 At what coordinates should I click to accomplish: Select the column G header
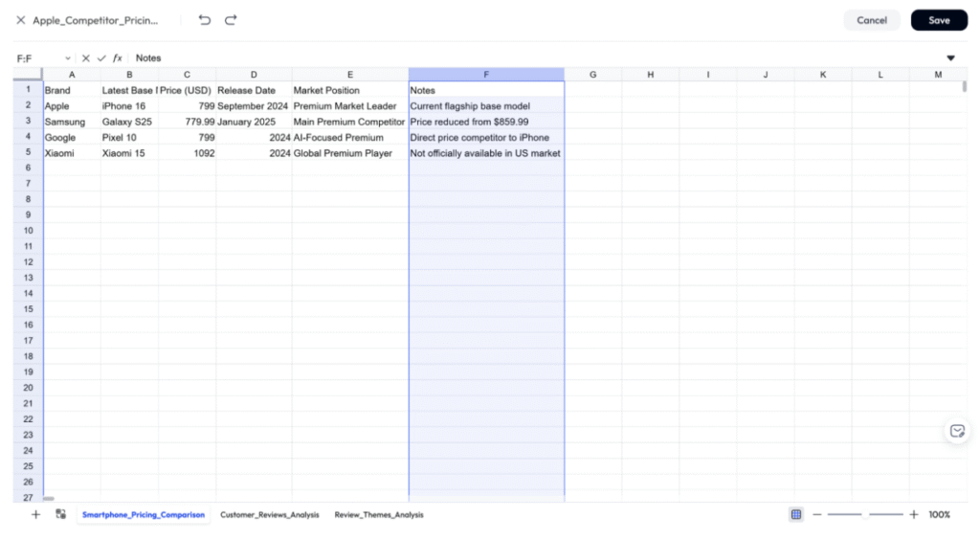[592, 75]
